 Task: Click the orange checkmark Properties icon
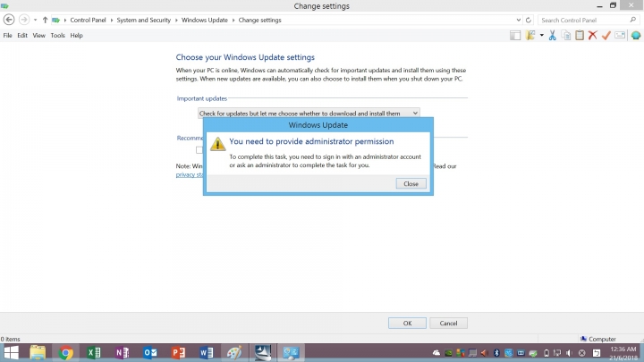pos(606,35)
